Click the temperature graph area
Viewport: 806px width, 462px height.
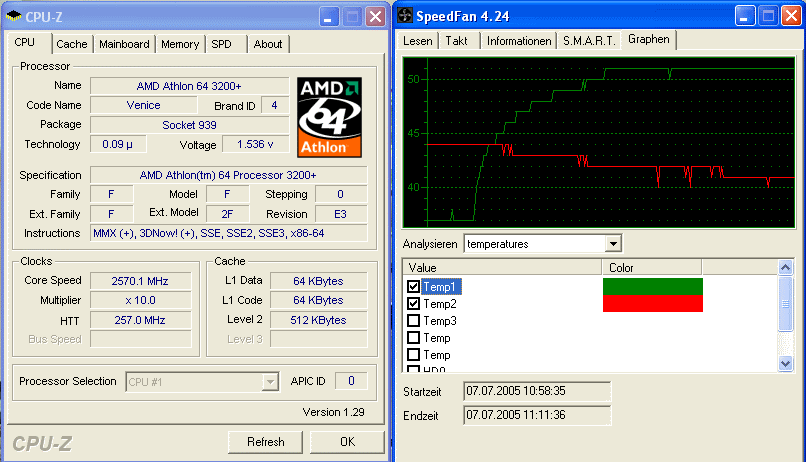(x=599, y=142)
